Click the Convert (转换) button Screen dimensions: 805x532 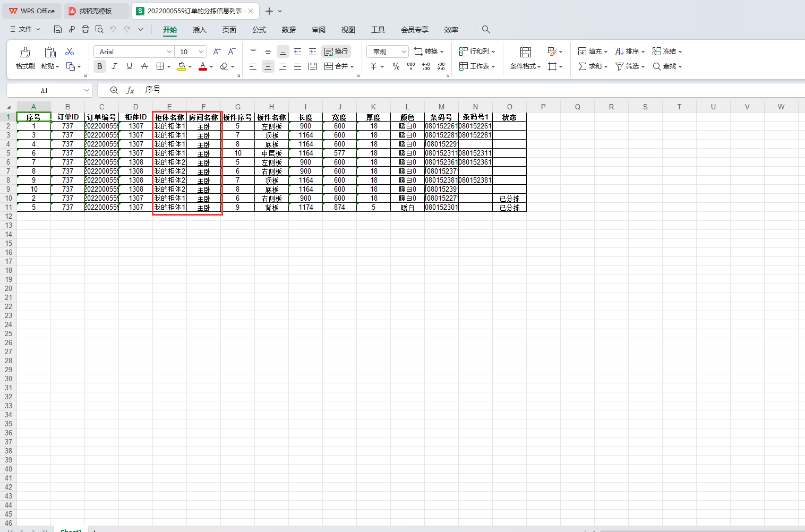point(429,52)
